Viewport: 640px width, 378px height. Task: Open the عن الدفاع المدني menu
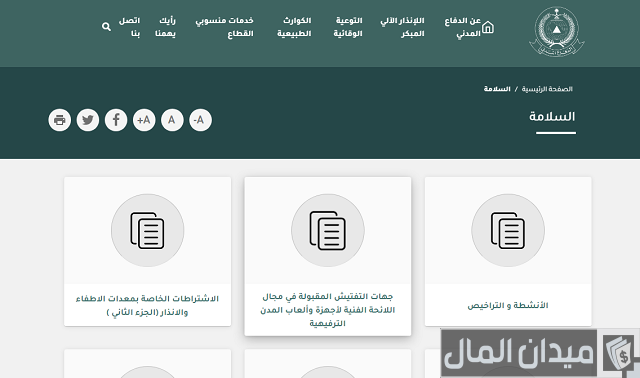(x=462, y=27)
